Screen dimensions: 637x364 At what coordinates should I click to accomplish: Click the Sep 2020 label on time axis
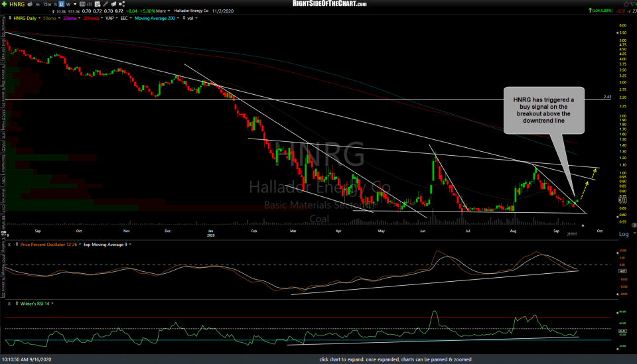pos(556,231)
